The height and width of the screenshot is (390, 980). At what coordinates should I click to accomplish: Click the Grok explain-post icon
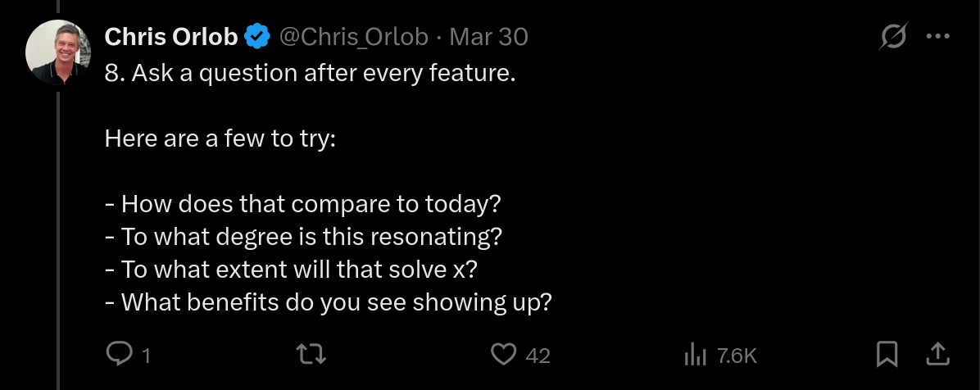892,37
